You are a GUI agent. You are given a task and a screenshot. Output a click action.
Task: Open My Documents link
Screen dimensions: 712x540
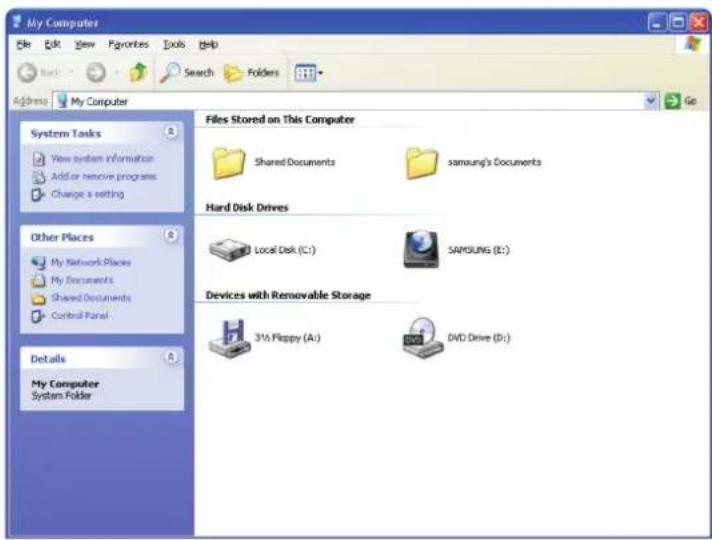(x=82, y=280)
